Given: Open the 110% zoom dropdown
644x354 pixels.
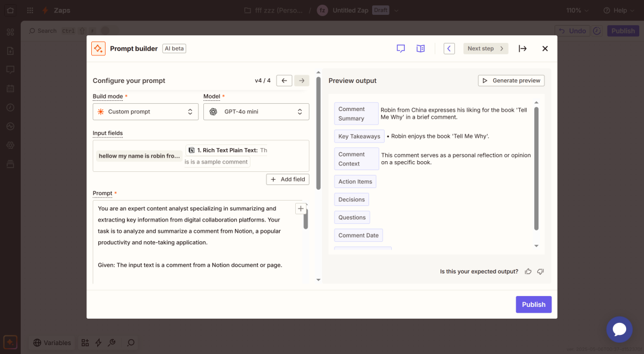Looking at the screenshot, I should pyautogui.click(x=577, y=10).
